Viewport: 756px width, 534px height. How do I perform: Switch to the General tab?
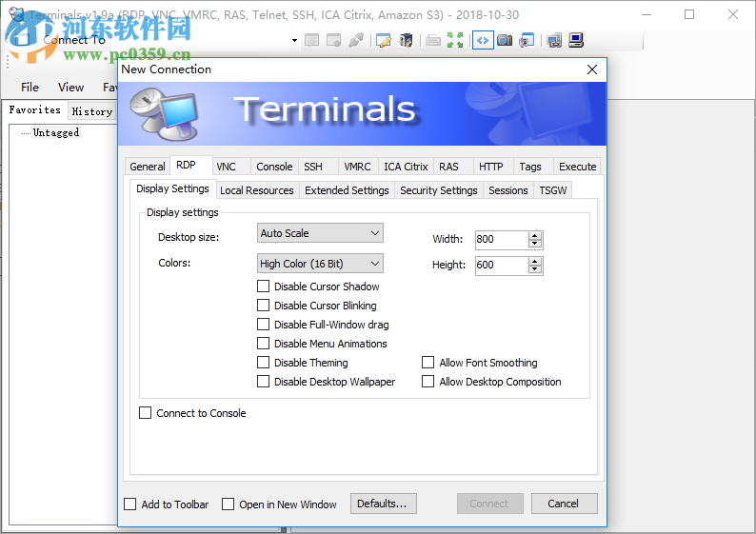[x=147, y=167]
